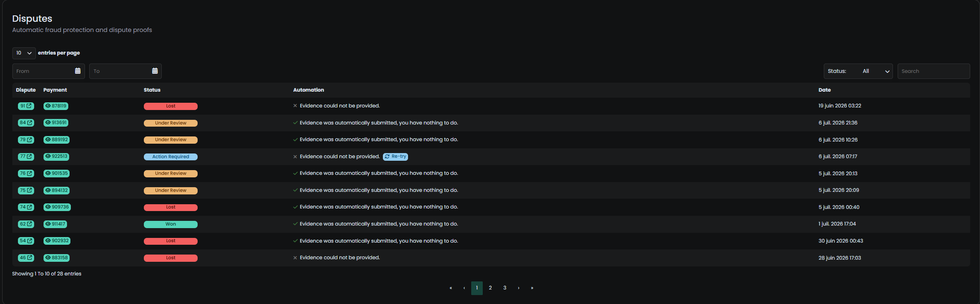The width and height of the screenshot is (980, 304).
Task: Expand the entries per page dropdown
Action: point(24,53)
